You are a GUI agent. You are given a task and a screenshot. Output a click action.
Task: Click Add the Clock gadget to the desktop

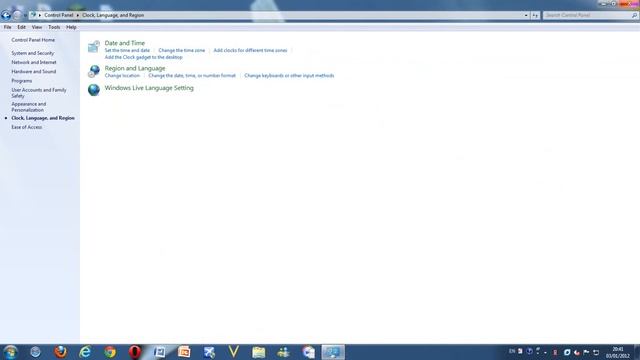coord(143,57)
